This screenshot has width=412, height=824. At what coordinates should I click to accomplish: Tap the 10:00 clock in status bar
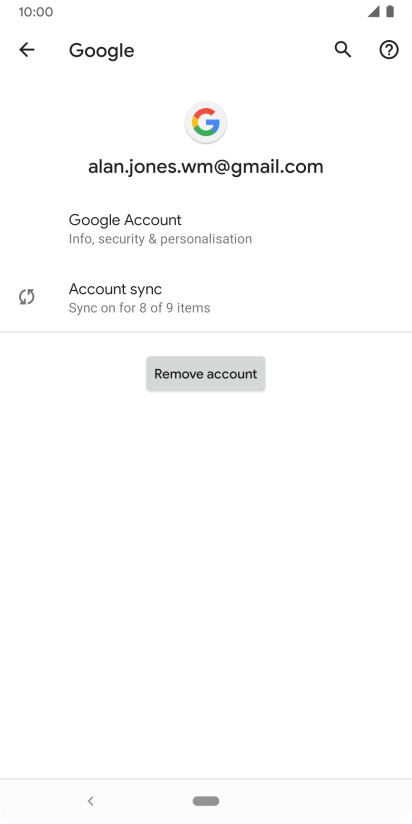tap(36, 12)
